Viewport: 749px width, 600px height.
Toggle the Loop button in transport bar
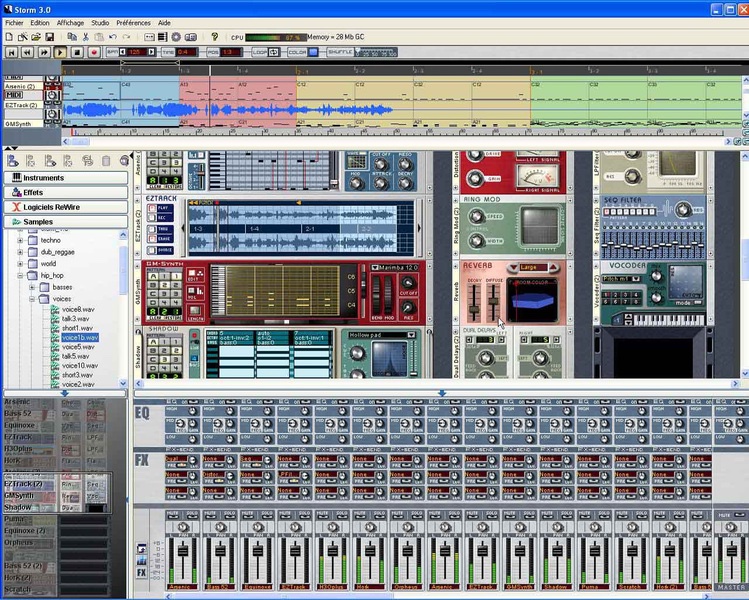coord(273,52)
